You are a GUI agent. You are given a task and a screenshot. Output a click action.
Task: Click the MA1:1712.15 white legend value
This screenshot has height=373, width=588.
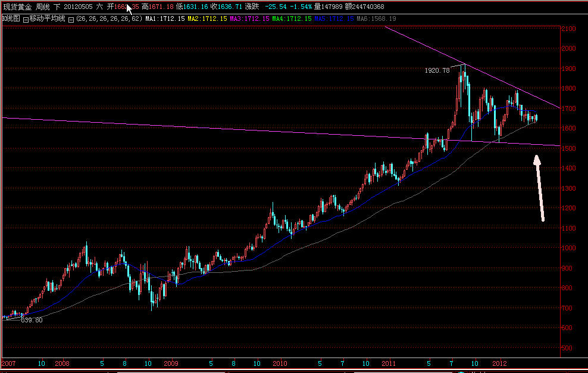coord(165,19)
